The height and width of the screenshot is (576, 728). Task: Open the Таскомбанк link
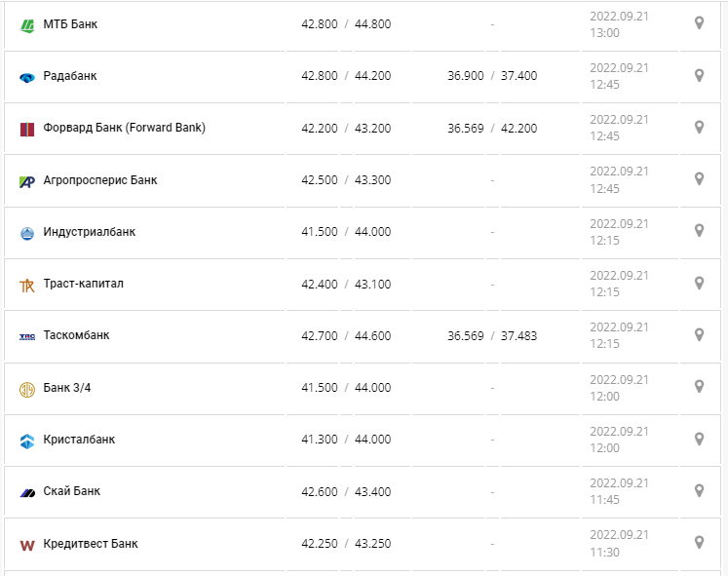[x=76, y=335]
